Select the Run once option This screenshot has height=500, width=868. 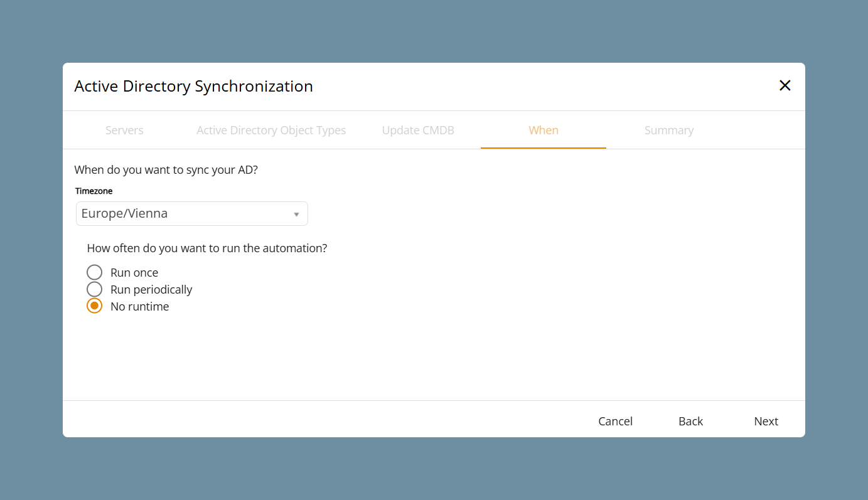[x=95, y=272]
